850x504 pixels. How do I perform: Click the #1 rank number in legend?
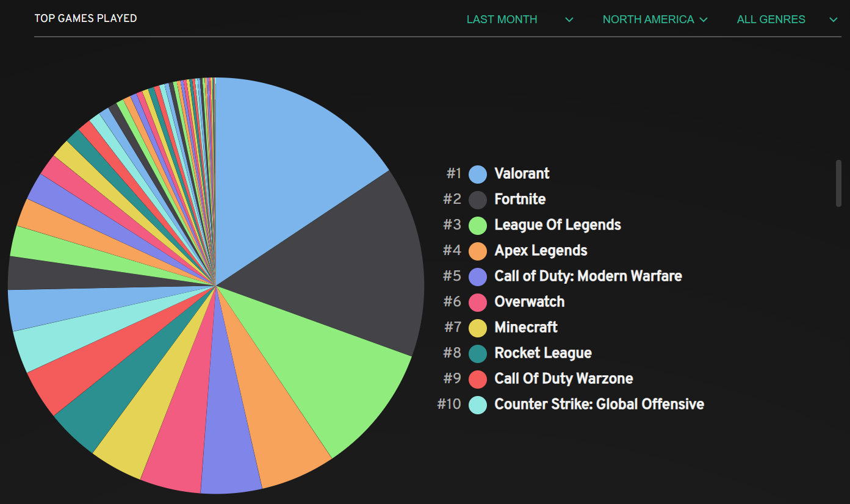click(x=454, y=173)
